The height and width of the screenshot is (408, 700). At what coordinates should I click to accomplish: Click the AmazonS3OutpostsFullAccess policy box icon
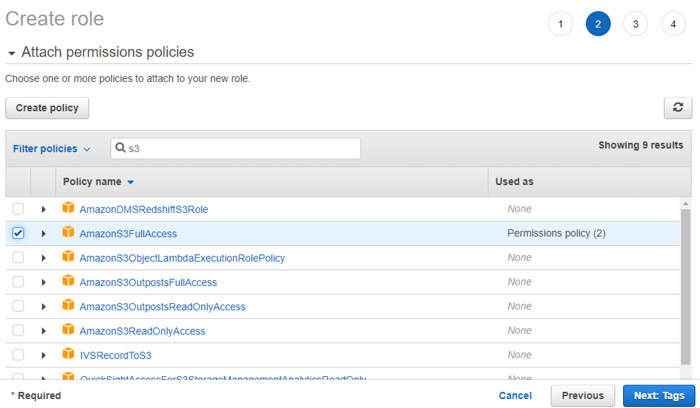pyautogui.click(x=68, y=281)
